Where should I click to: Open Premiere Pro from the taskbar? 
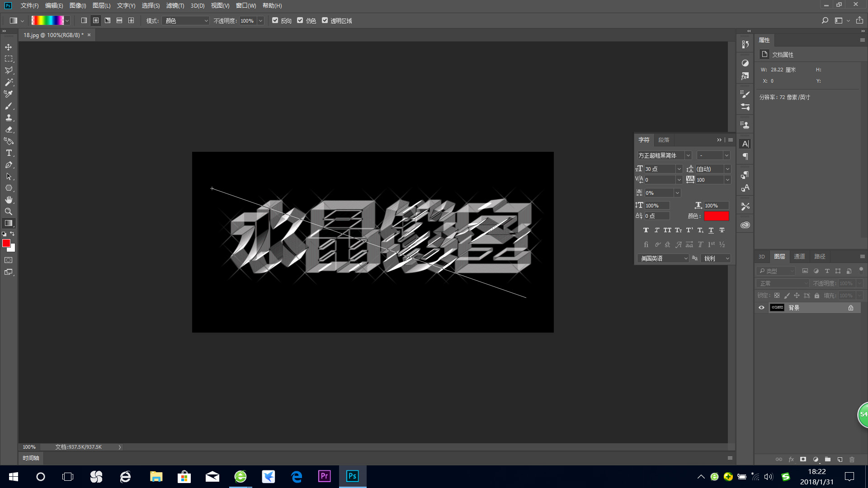(x=324, y=476)
